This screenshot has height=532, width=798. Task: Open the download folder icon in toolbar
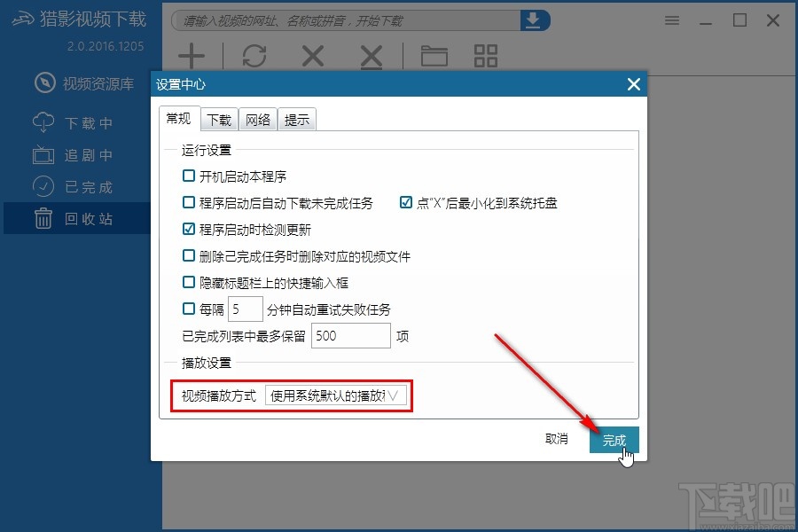[x=434, y=56]
